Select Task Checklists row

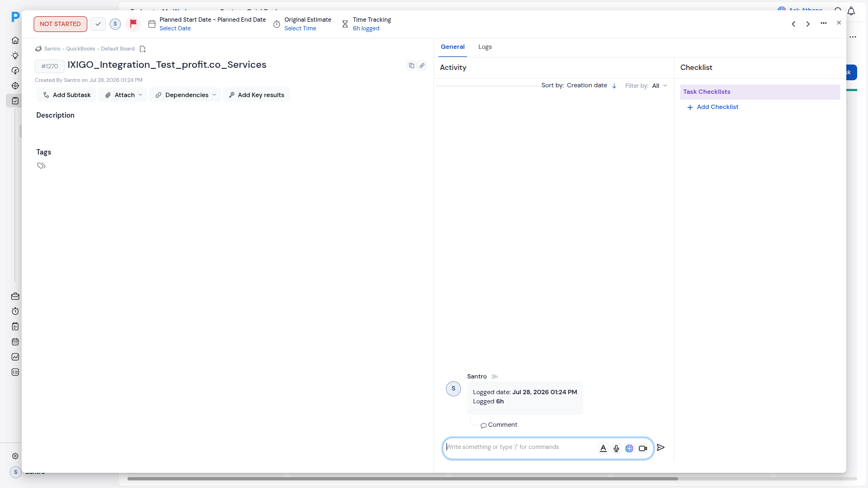pos(760,92)
